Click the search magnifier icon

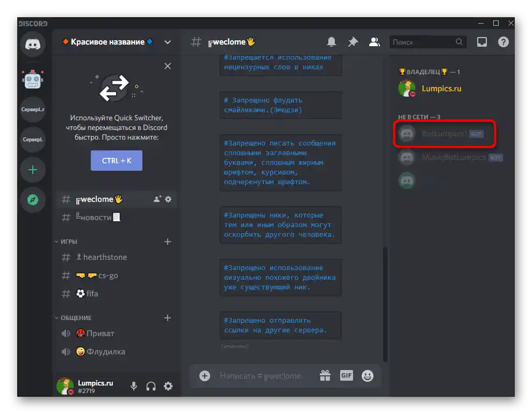click(x=459, y=42)
